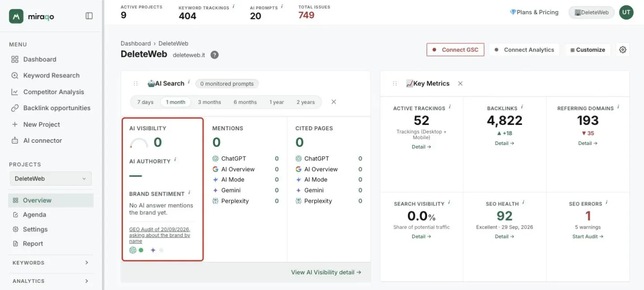Collapse the sidebar panel icon
The image size is (644, 290).
[89, 16]
